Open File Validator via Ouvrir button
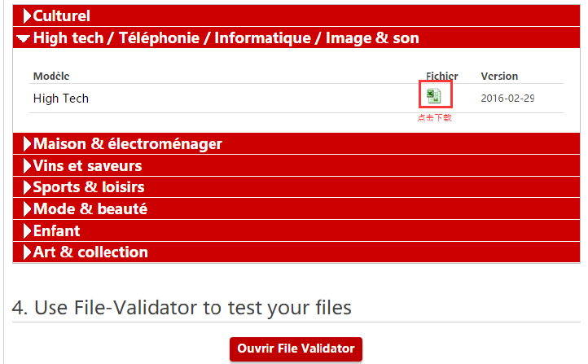588x364 pixels. 296,349
